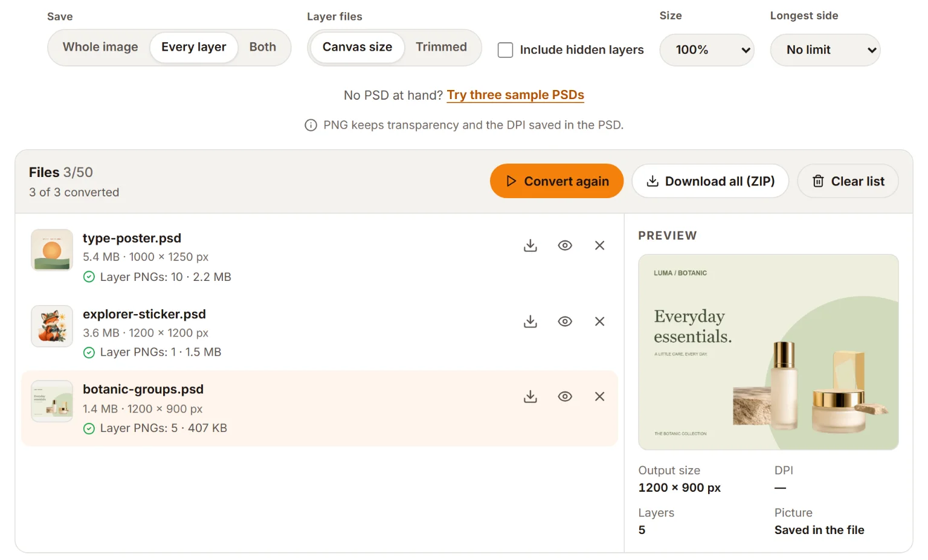Click explorer-sticker.psd fox thumbnail
This screenshot has height=560, width=928.
point(52,326)
